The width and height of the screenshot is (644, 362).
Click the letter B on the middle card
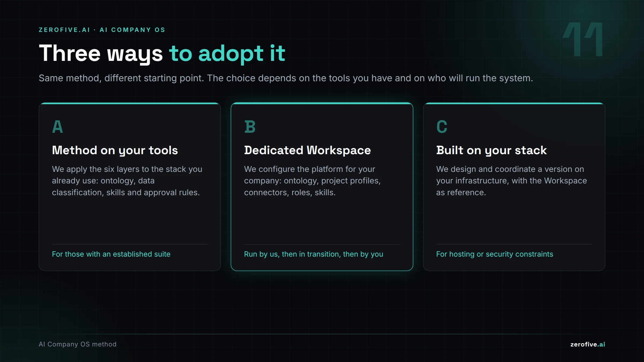[250, 127]
